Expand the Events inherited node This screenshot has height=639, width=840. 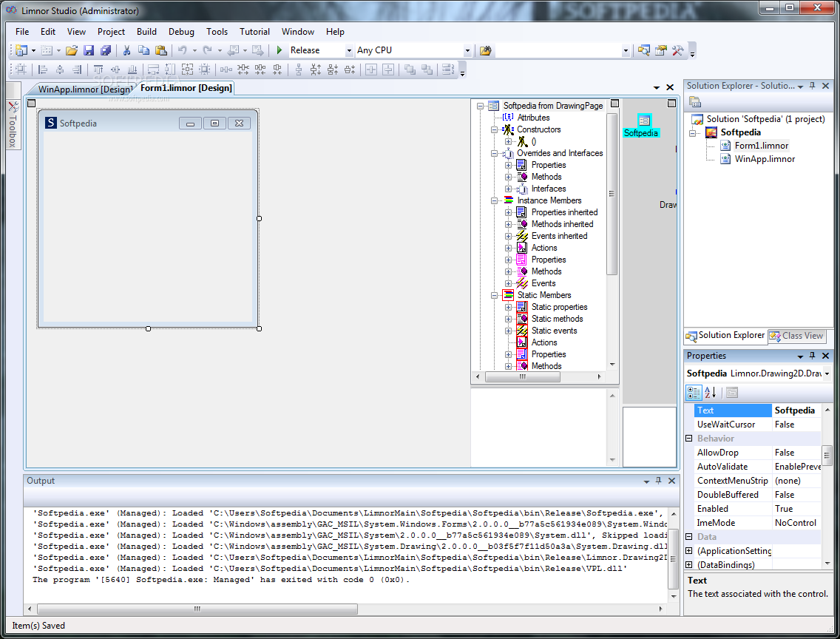509,236
